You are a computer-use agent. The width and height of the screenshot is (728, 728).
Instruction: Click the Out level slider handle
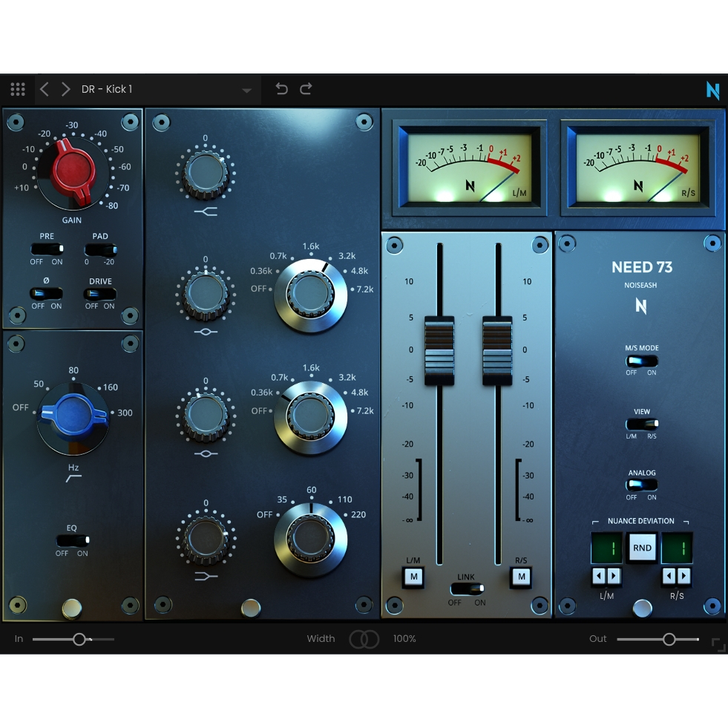[669, 639]
